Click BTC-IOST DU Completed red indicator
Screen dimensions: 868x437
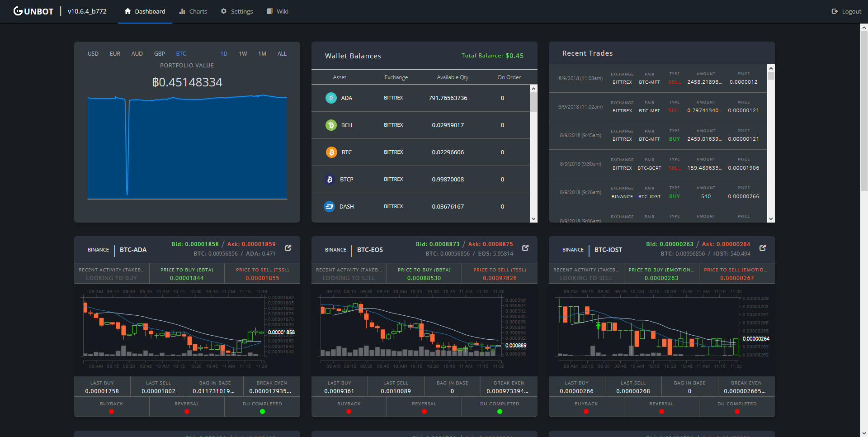click(737, 412)
